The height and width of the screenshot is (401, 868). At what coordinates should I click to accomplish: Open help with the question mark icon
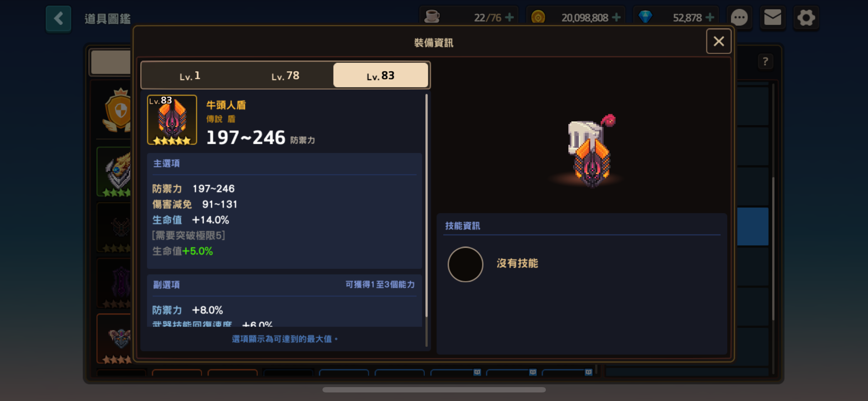pyautogui.click(x=765, y=62)
